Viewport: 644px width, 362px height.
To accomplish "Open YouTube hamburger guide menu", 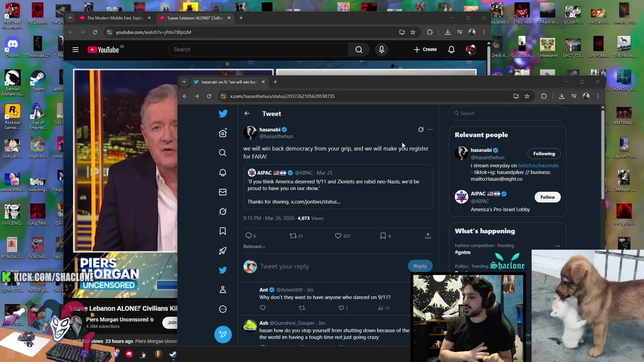I will coord(75,50).
